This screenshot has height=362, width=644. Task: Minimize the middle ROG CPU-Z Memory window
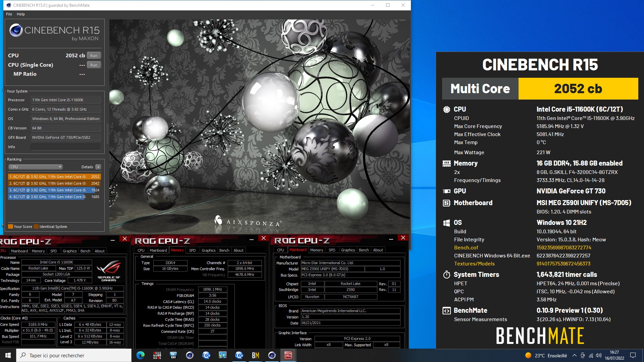click(x=252, y=239)
